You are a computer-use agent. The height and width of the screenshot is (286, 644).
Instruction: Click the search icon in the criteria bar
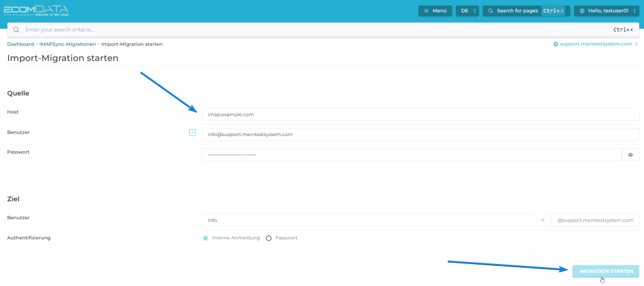click(16, 30)
